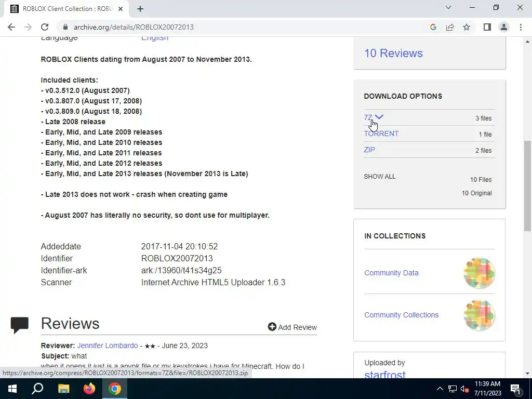Click the scrollbar up arrow

528,42
